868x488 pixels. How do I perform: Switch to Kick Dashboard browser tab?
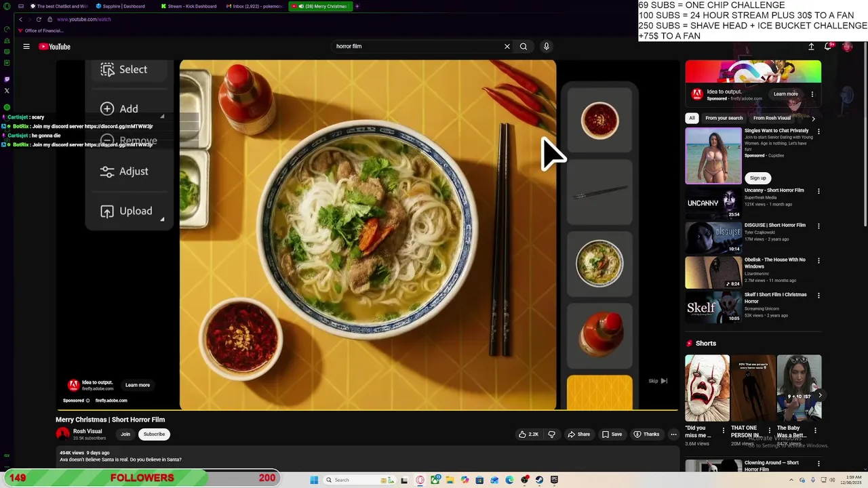click(x=189, y=6)
